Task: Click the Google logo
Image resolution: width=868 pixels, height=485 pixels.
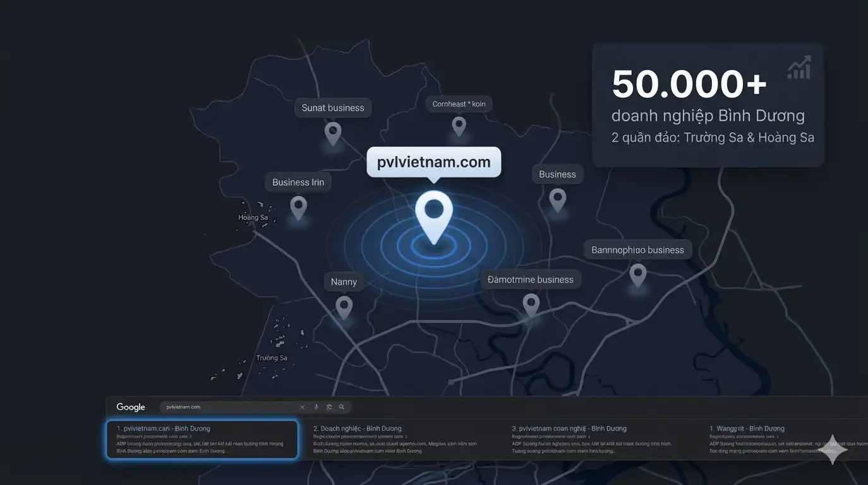Action: click(131, 407)
